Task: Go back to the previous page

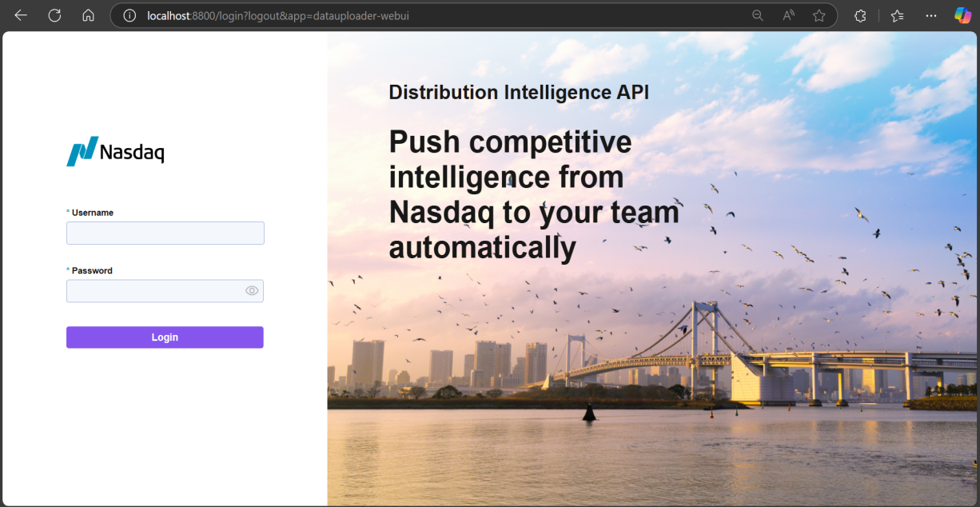Action: pyautogui.click(x=21, y=15)
